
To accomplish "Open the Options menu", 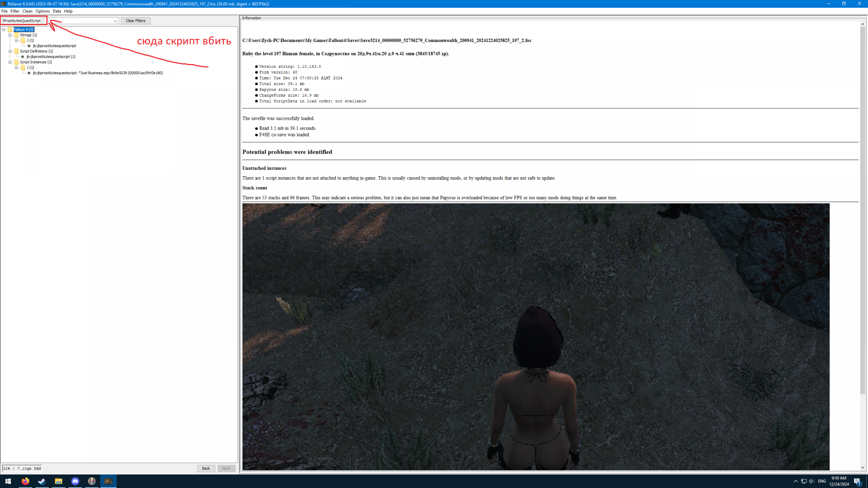I will (x=42, y=11).
